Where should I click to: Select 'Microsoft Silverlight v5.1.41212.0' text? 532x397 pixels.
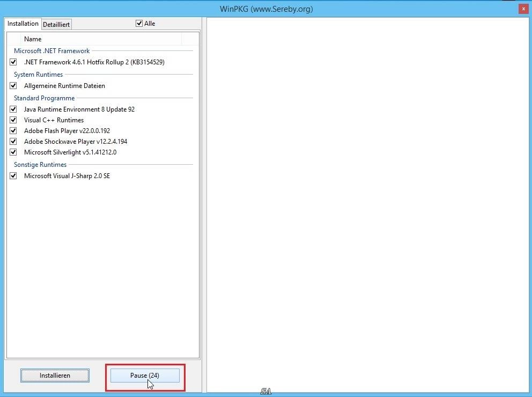pyautogui.click(x=70, y=152)
